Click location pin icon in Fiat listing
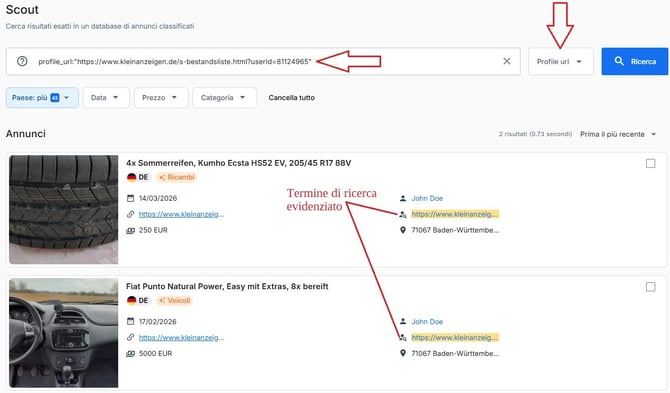Screen dimensions: 670x393 tap(403, 354)
